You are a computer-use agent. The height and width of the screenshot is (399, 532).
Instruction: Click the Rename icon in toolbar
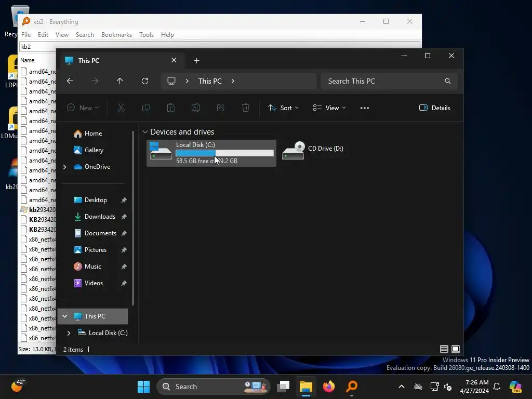196,108
